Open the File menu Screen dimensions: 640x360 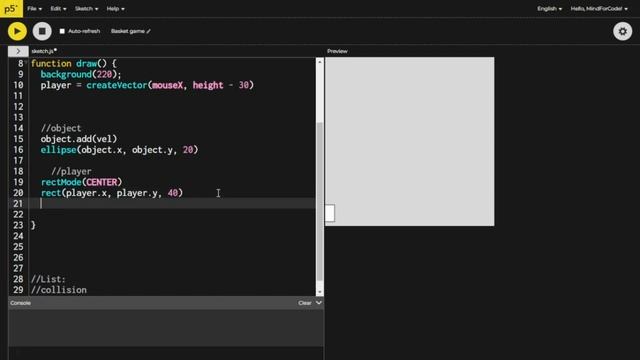[x=34, y=9]
